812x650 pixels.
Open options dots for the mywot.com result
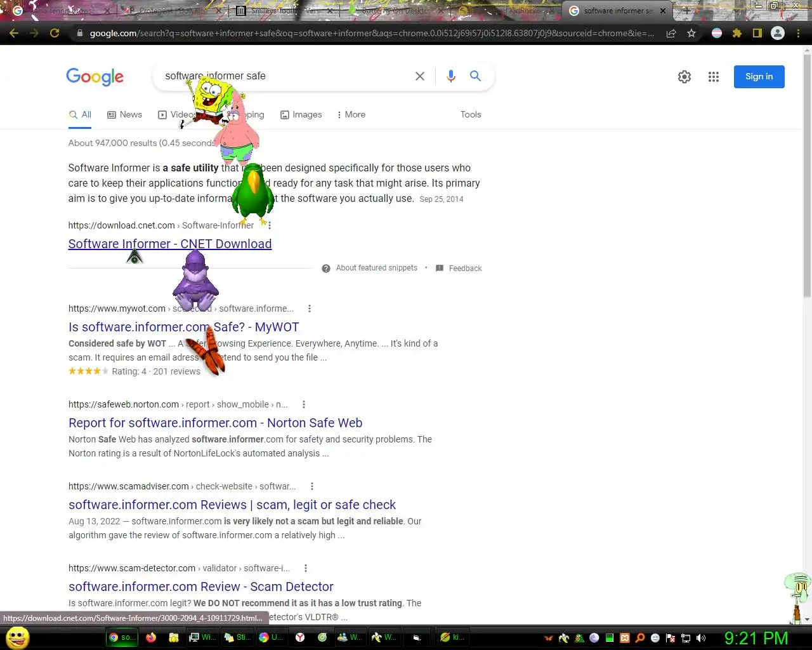tap(310, 308)
